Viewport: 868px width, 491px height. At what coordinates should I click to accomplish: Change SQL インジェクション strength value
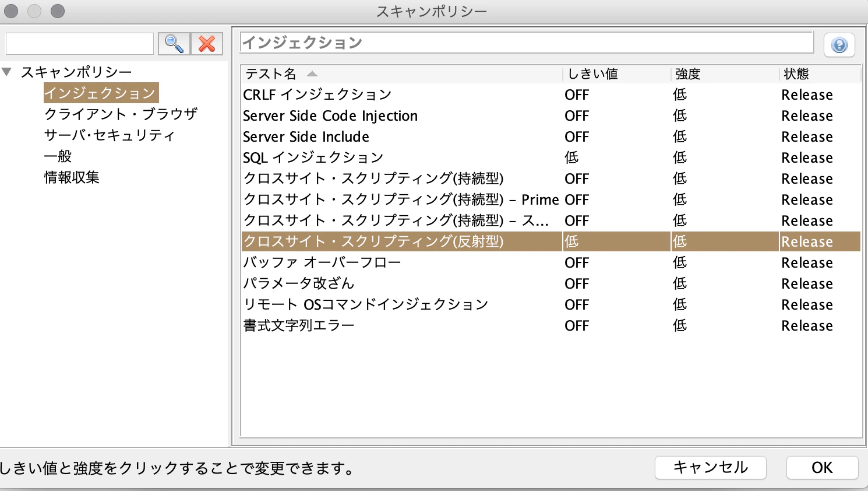click(680, 157)
